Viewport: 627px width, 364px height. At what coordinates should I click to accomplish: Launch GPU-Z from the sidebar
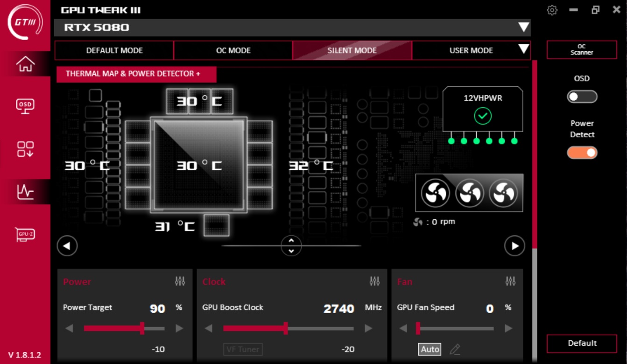25,234
